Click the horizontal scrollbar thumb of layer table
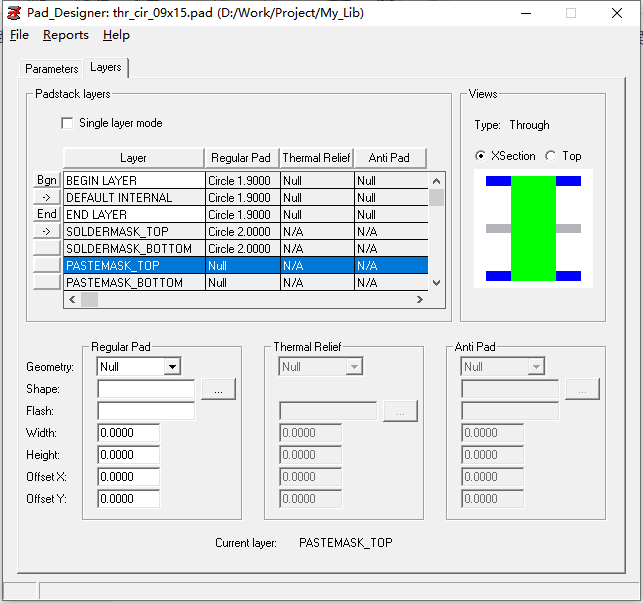The height and width of the screenshot is (603, 643). coord(89,299)
